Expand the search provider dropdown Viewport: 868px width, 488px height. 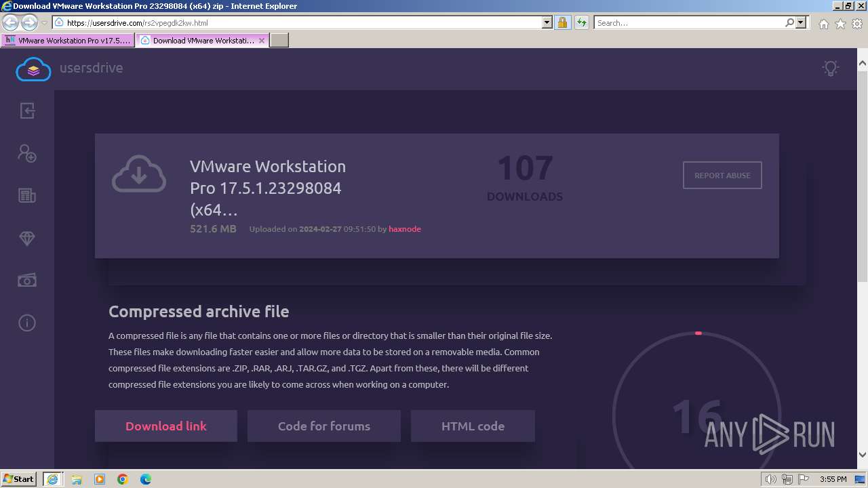[801, 22]
